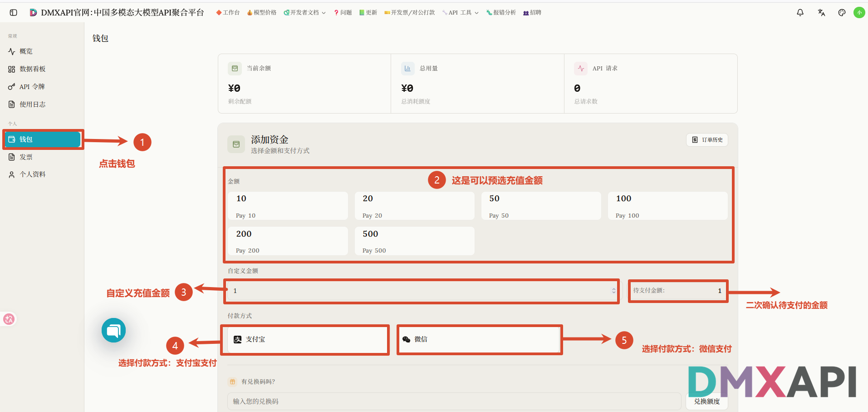Click the 添加资金 heading text
Screen dimensions: 868x412
(270, 140)
